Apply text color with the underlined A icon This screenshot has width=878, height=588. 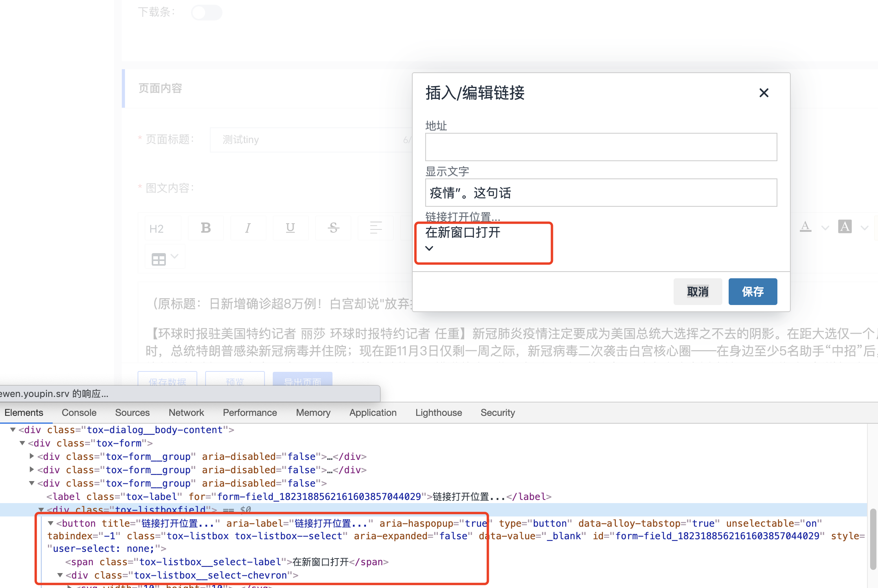(806, 227)
